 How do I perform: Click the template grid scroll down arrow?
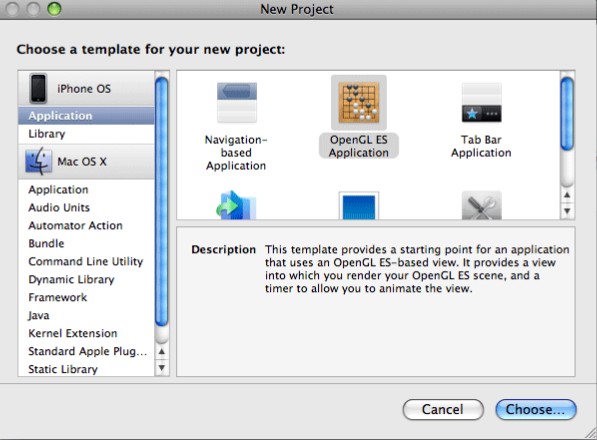[567, 211]
